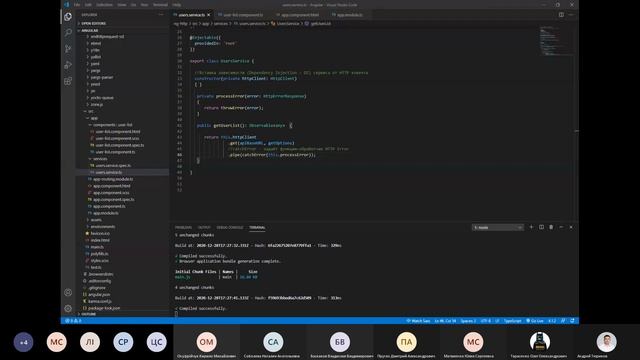Switch to app.module.ts tab
This screenshot has width=640, height=360.
pyautogui.click(x=349, y=15)
